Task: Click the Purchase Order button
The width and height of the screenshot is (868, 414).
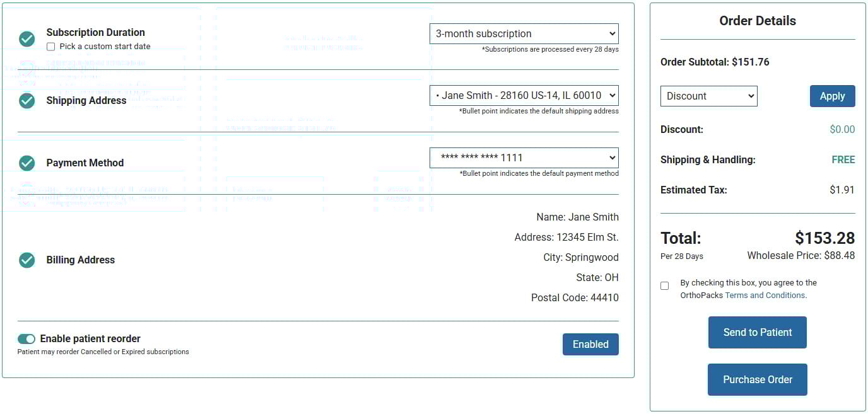Action: click(x=757, y=379)
